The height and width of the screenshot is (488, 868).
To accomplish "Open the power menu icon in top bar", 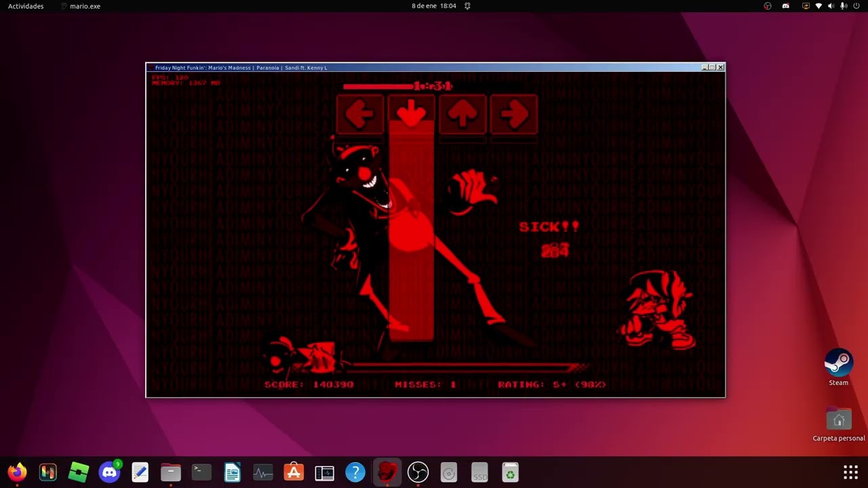I will click(x=856, y=6).
